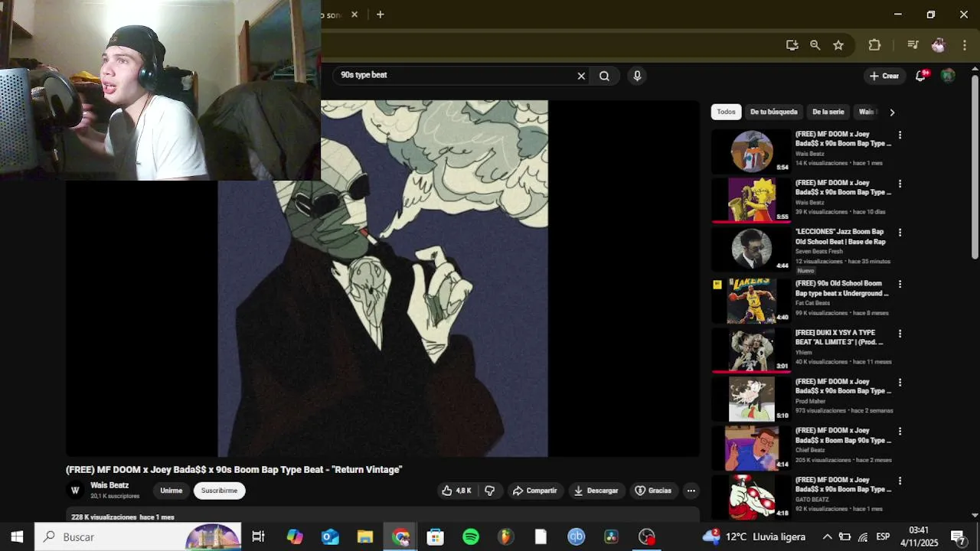This screenshot has width=980, height=551.
Task: Open Spotify from the taskbar
Action: [471, 537]
